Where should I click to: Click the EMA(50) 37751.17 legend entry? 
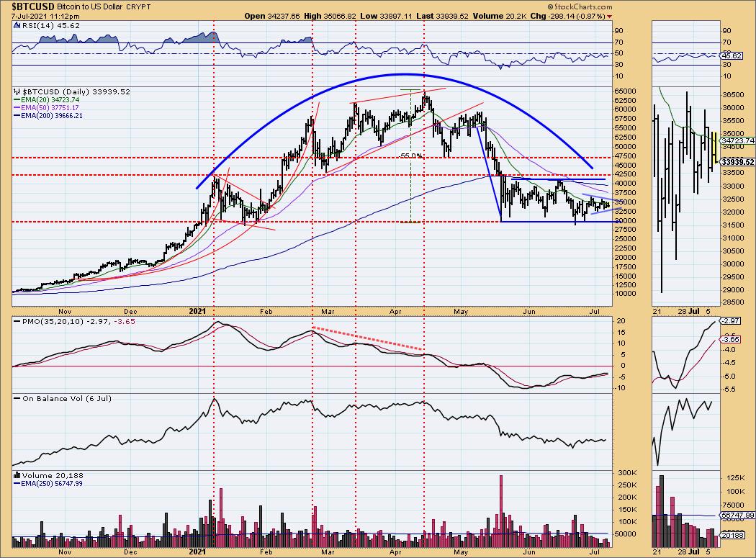pyautogui.click(x=46, y=107)
